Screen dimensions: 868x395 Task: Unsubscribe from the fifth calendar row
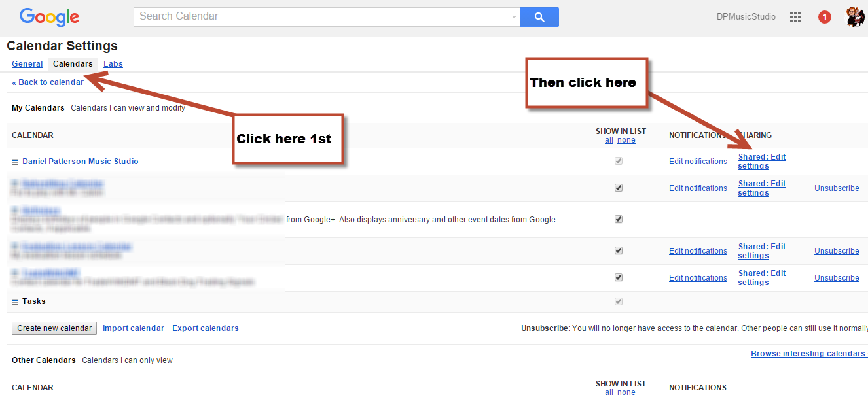click(837, 278)
